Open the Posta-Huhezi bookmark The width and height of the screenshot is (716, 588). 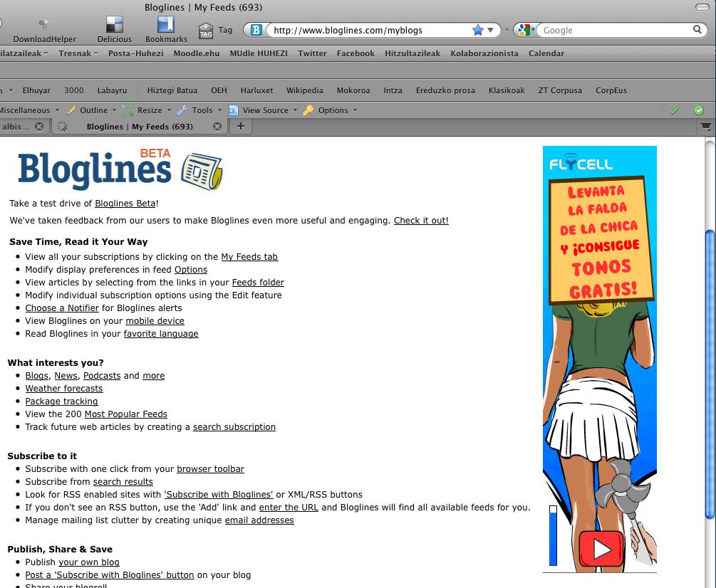[135, 53]
